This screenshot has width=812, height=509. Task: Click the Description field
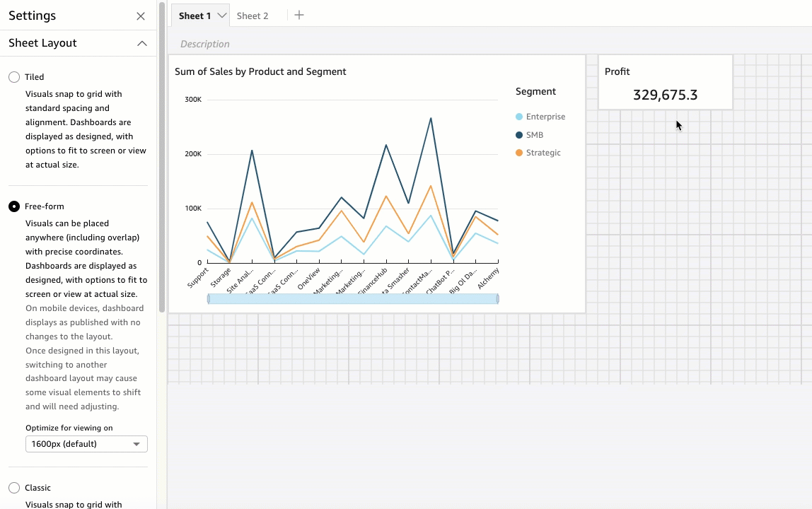[205, 44]
